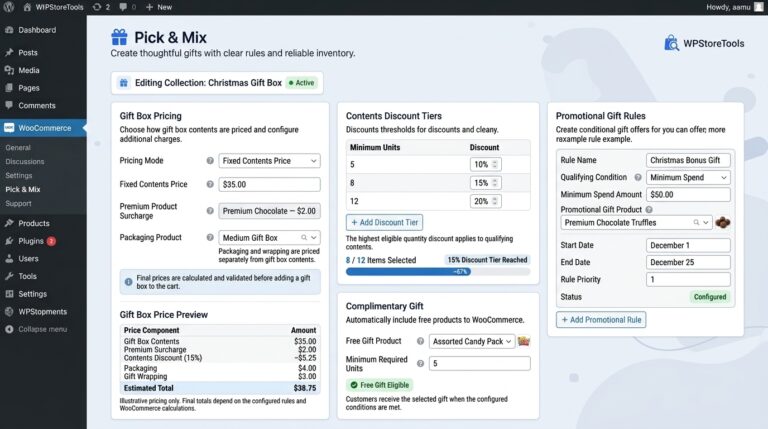
Task: Click help icon next to Packaging Product
Action: tap(210, 237)
